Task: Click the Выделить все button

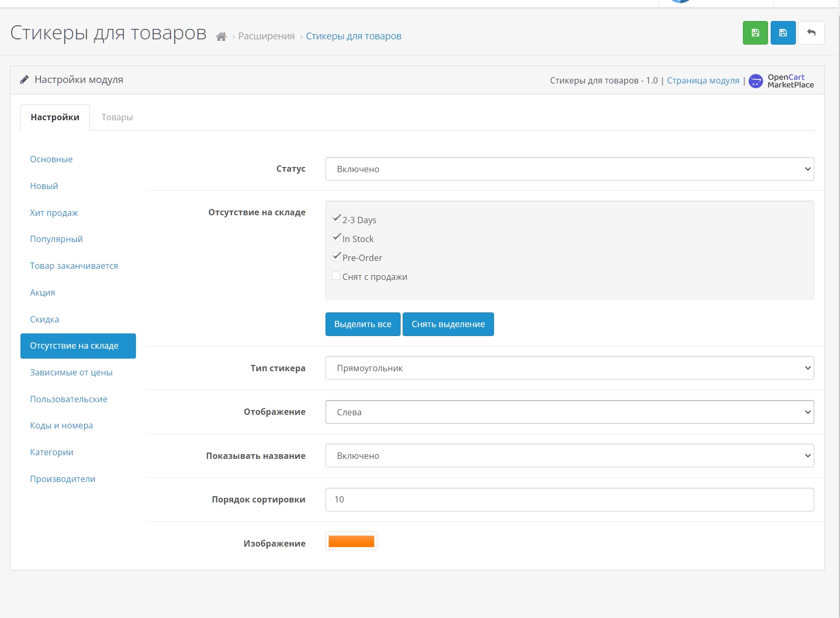Action: coord(363,324)
